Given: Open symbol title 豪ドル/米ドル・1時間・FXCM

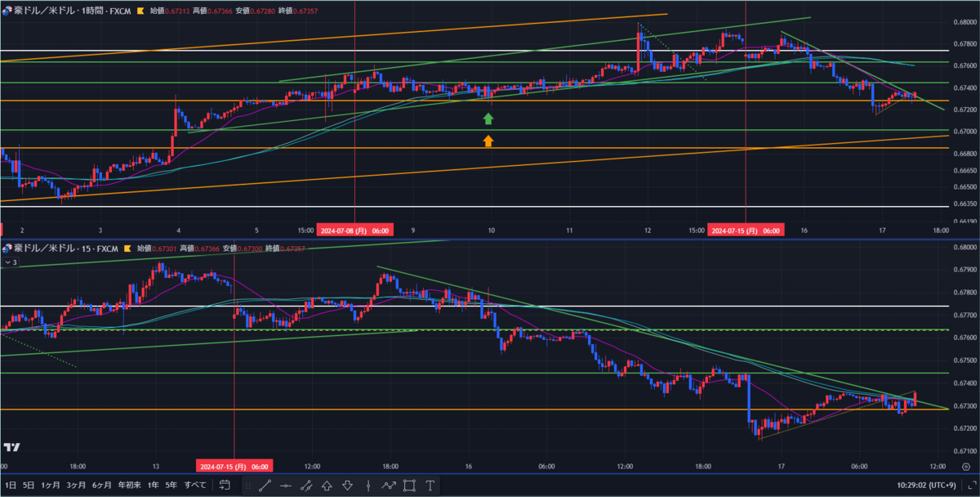Looking at the screenshot, I should tap(73, 11).
